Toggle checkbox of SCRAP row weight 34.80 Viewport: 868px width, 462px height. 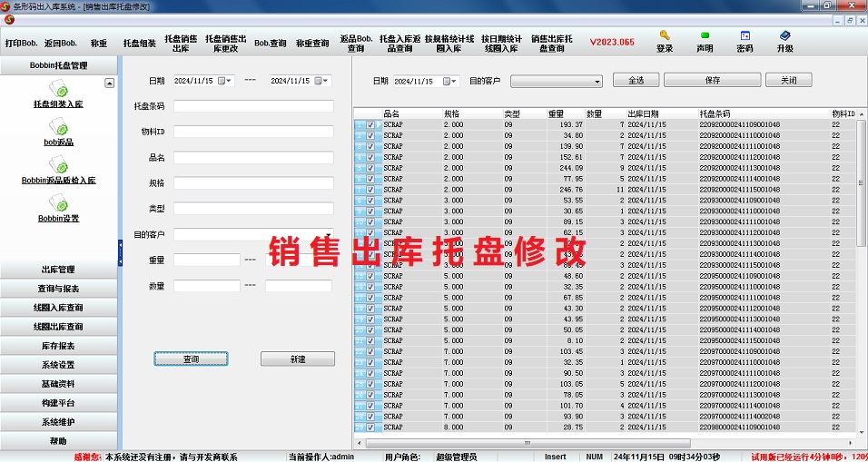click(370, 135)
